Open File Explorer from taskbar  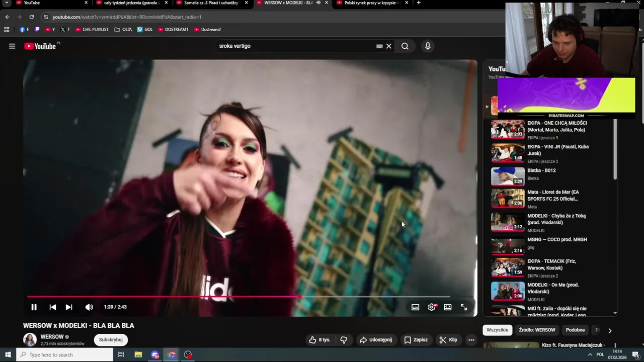(138, 354)
